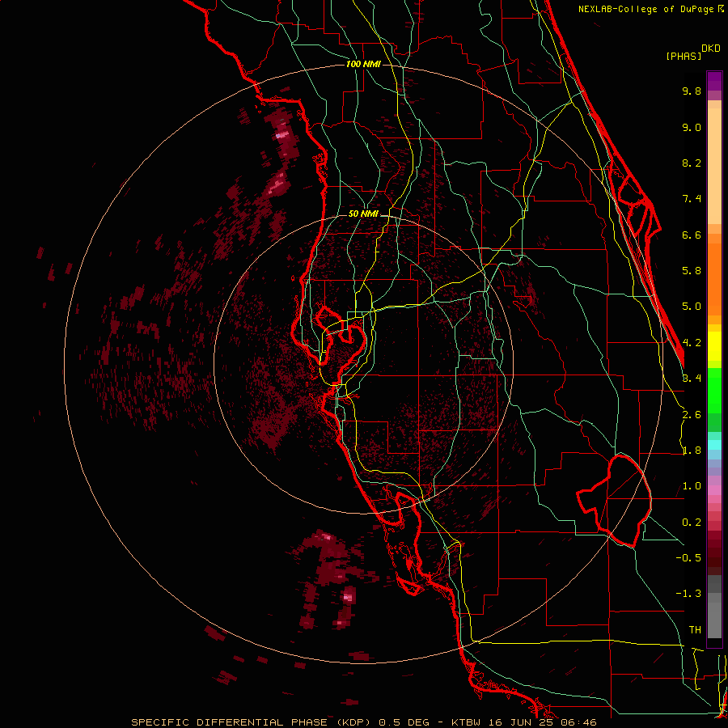Click the 5.8 value on color scale
The image size is (728, 728).
692,271
